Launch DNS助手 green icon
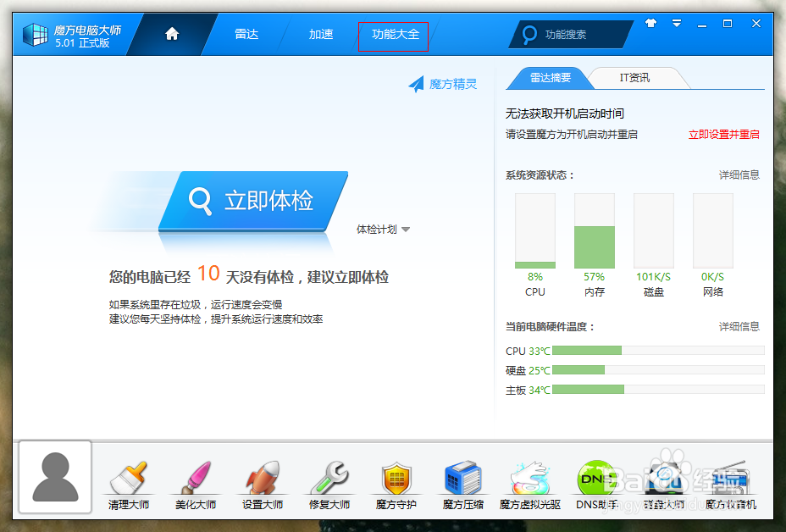786x532 pixels. (596, 479)
